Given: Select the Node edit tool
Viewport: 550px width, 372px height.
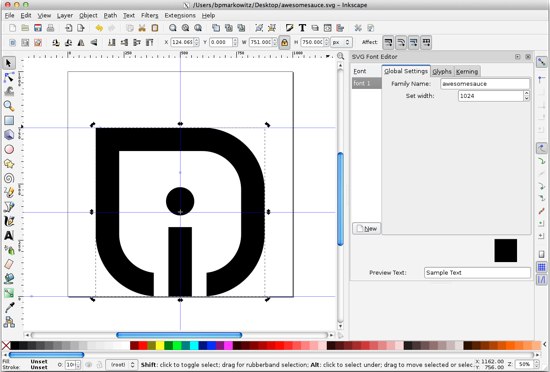Looking at the screenshot, I should click(9, 77).
